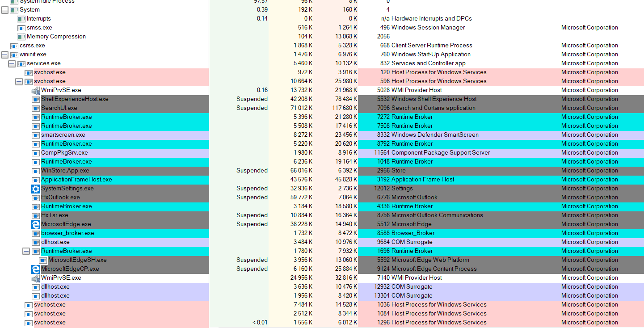Click the 'Windows Session Manager' description

(428, 28)
